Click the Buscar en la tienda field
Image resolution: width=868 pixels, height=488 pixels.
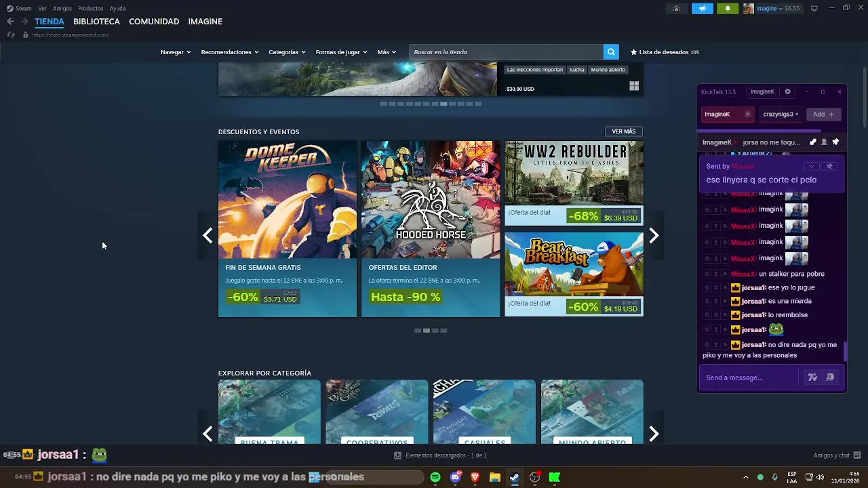coord(507,52)
